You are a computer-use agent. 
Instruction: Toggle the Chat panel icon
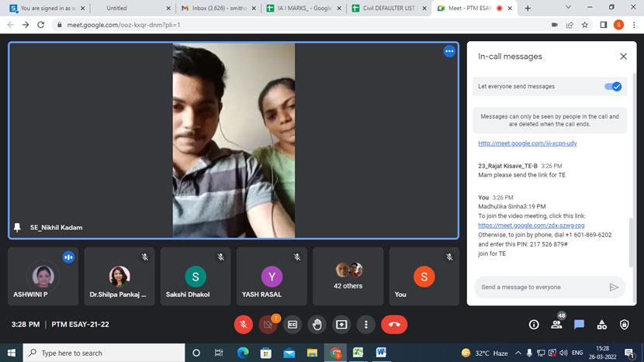(x=579, y=325)
